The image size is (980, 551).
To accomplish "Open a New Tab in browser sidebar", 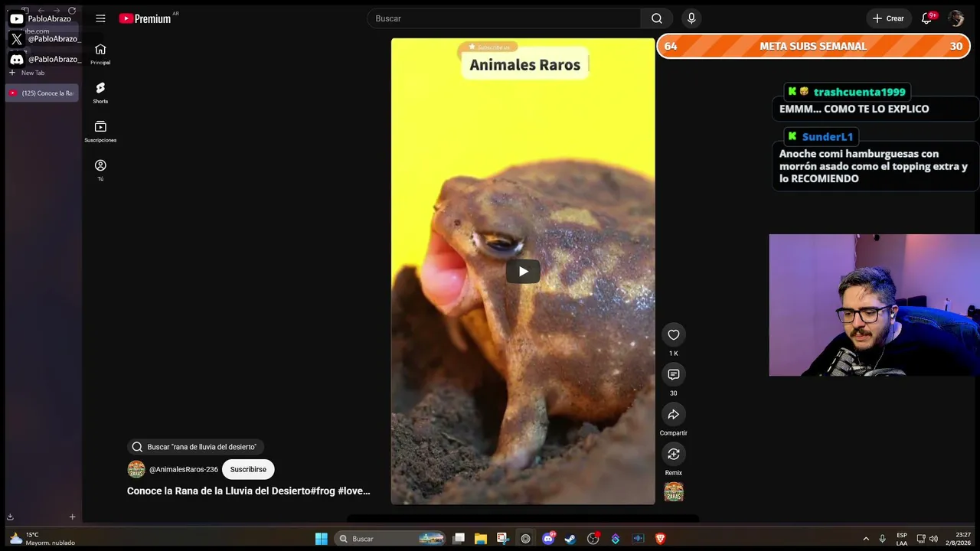I will (x=28, y=73).
